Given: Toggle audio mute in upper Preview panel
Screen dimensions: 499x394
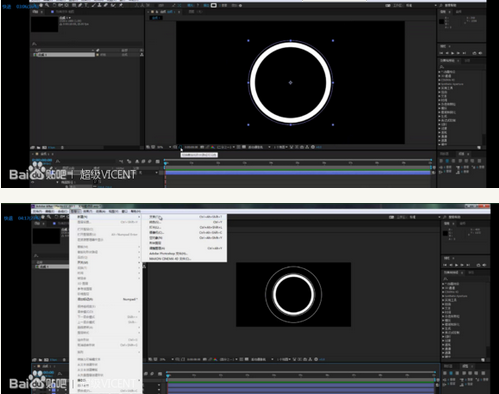Looking at the screenshot, I should click(480, 53).
